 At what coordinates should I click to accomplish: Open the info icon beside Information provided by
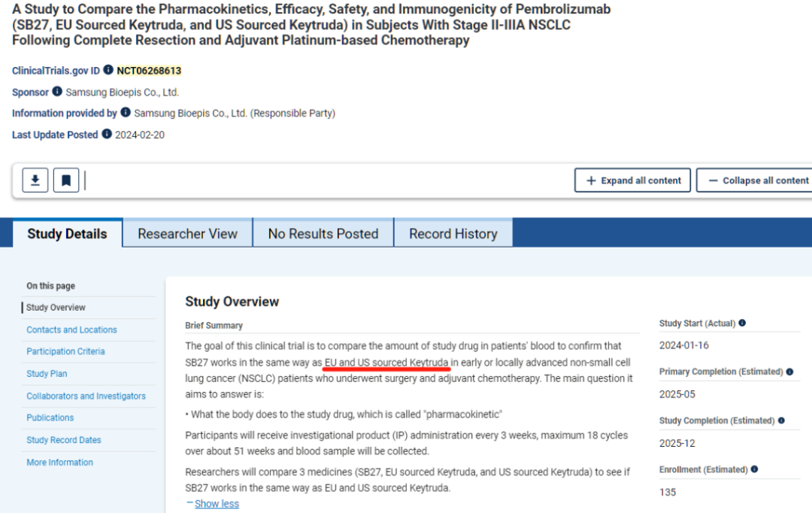pos(126,112)
